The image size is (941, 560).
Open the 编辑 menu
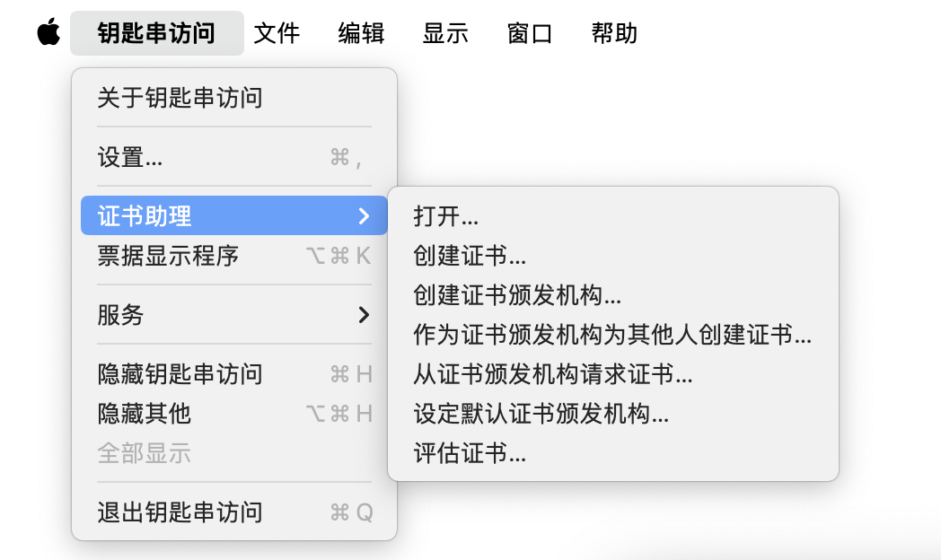point(360,32)
